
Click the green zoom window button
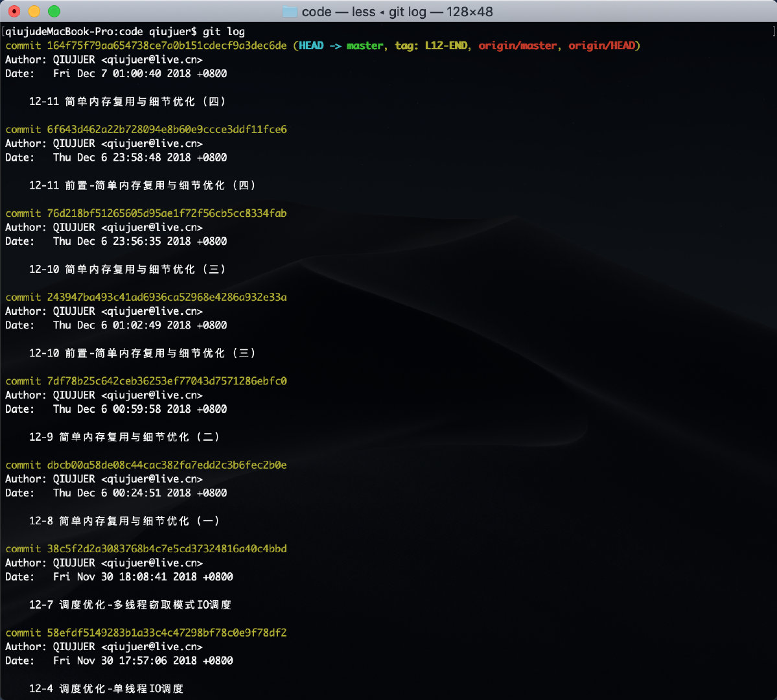click(54, 11)
